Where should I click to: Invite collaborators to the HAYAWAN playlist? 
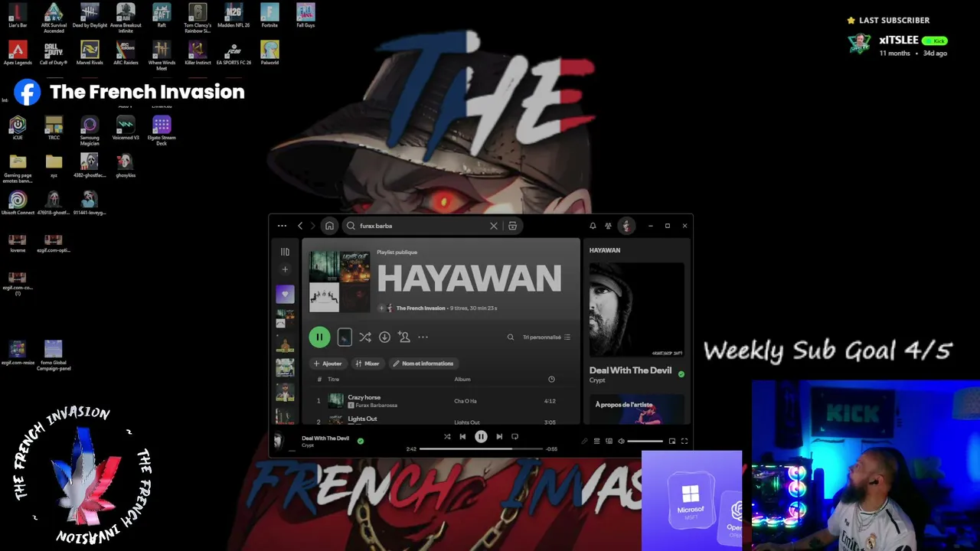tap(404, 337)
